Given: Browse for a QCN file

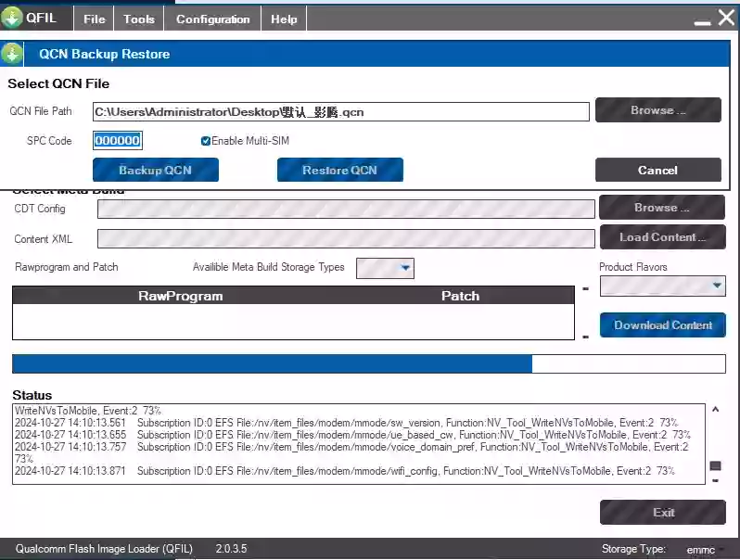Looking at the screenshot, I should (657, 110).
